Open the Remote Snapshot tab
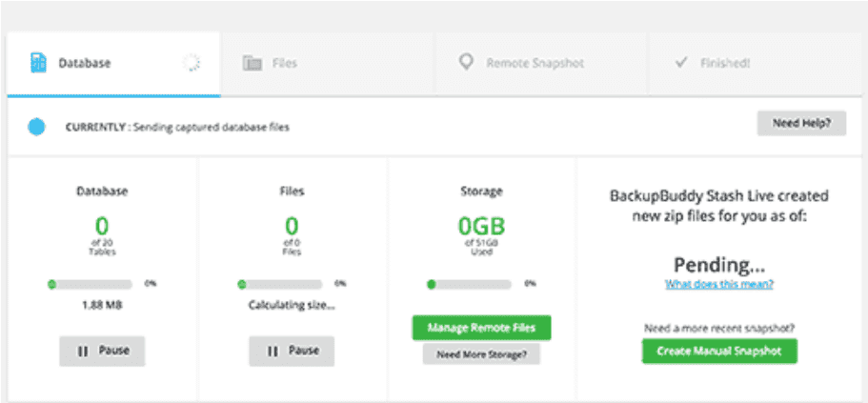This screenshot has width=868, height=403. click(x=541, y=63)
